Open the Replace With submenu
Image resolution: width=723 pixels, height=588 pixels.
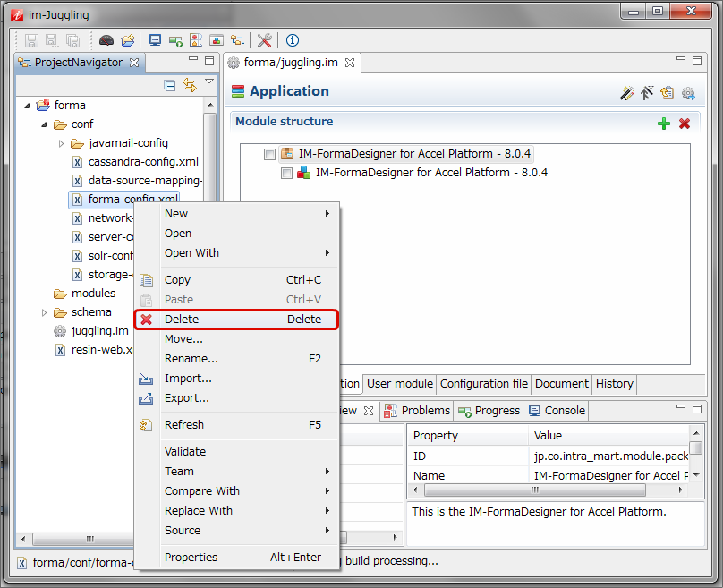(247, 510)
